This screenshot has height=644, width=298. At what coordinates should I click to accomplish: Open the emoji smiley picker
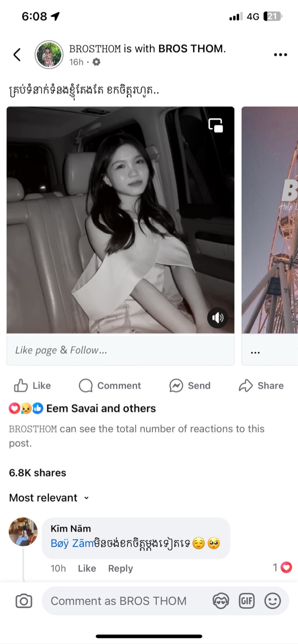pos(272,601)
